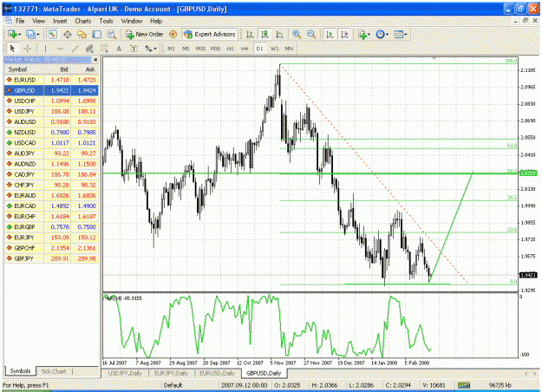Viewport: 542px width, 392px height.
Task: Select USDCHF row in Market Watch
Action: point(51,101)
